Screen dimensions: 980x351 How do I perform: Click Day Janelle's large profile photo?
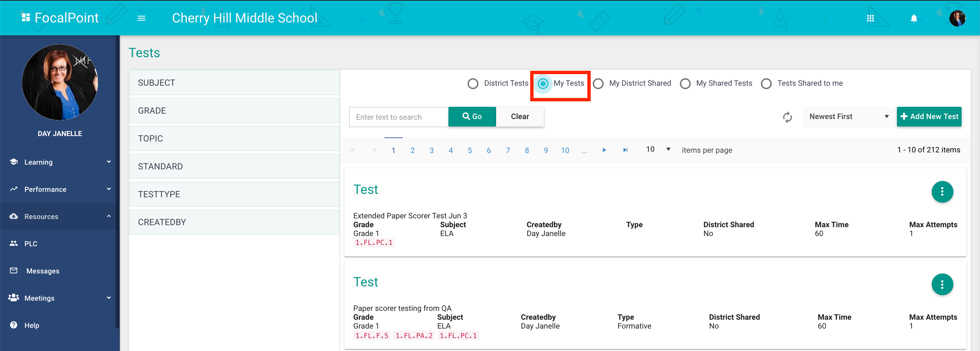[60, 83]
